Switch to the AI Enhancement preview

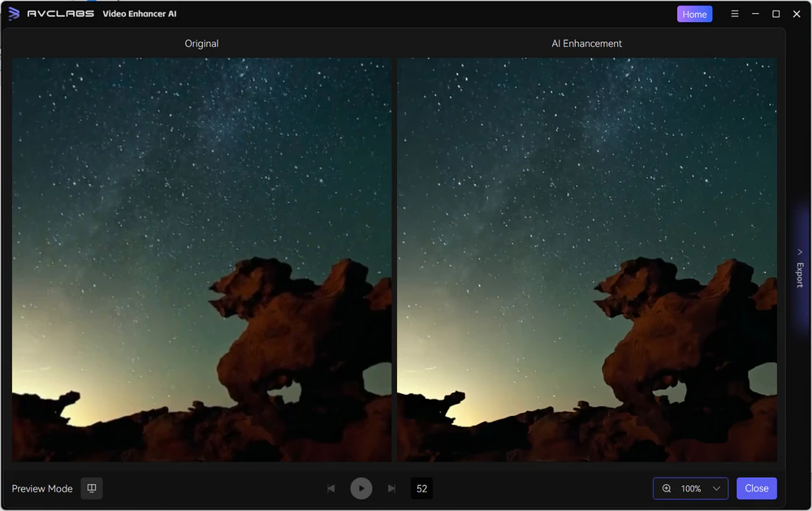pyautogui.click(x=586, y=260)
